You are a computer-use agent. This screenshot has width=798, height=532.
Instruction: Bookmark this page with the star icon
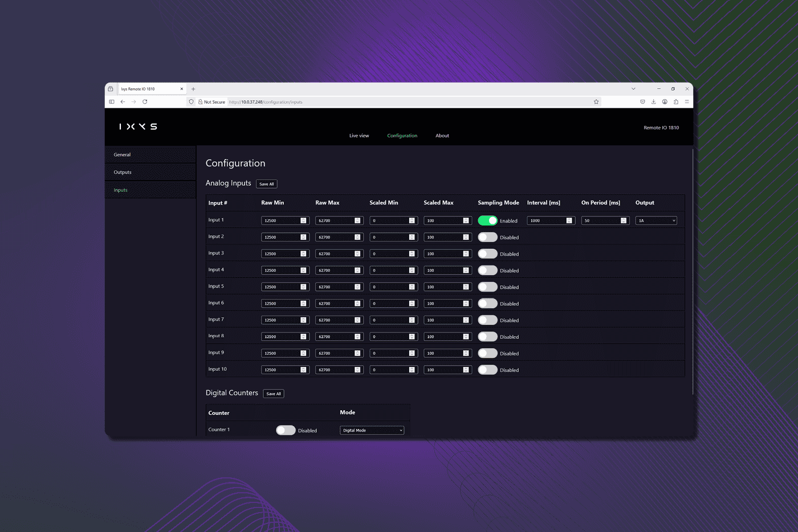[596, 102]
